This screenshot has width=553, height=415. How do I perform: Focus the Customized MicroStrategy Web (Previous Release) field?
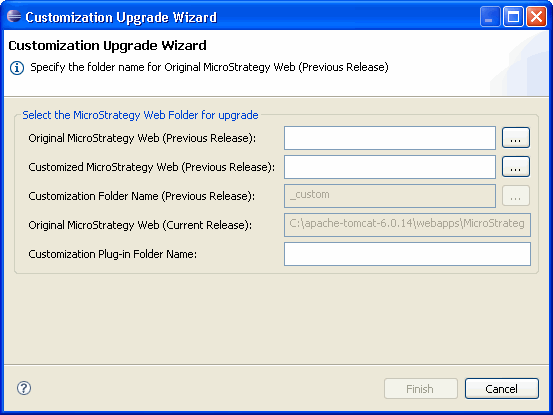(x=390, y=167)
